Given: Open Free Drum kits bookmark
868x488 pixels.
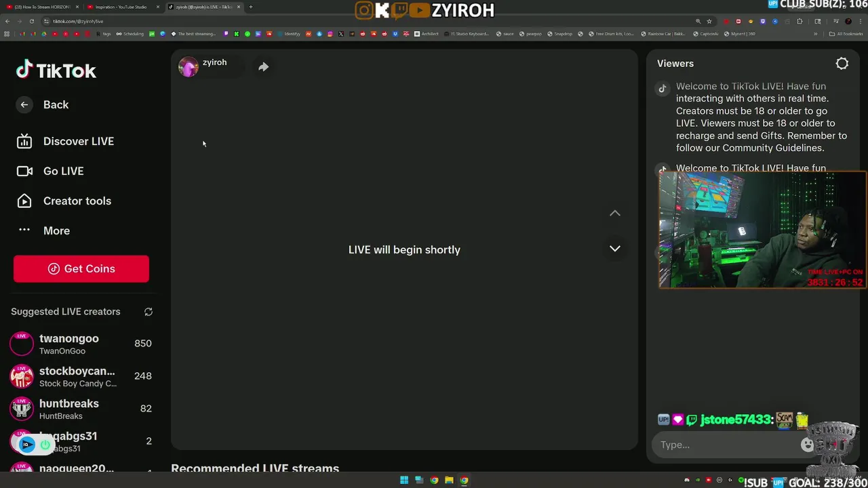Looking at the screenshot, I should (x=611, y=34).
